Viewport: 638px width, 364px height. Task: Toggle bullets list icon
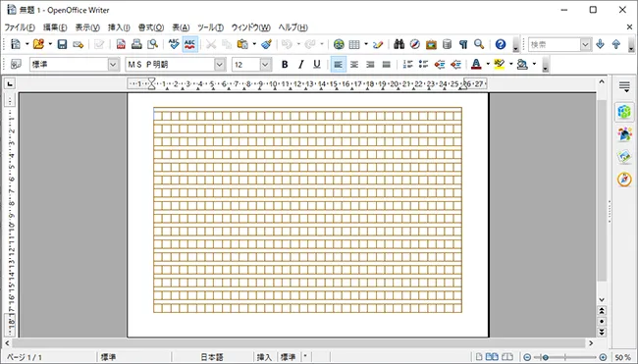point(423,64)
